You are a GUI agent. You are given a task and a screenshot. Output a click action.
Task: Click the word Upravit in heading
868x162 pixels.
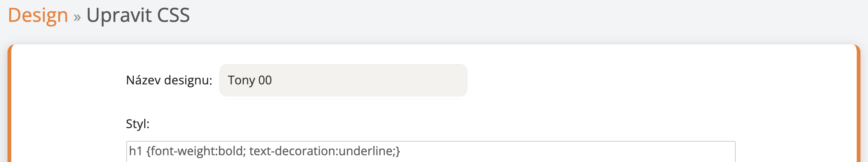[x=119, y=15]
